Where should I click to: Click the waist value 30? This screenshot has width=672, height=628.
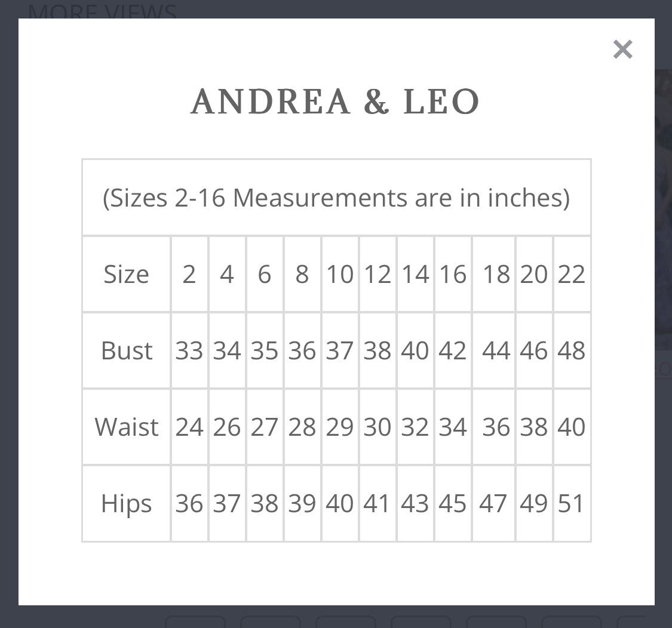378,427
